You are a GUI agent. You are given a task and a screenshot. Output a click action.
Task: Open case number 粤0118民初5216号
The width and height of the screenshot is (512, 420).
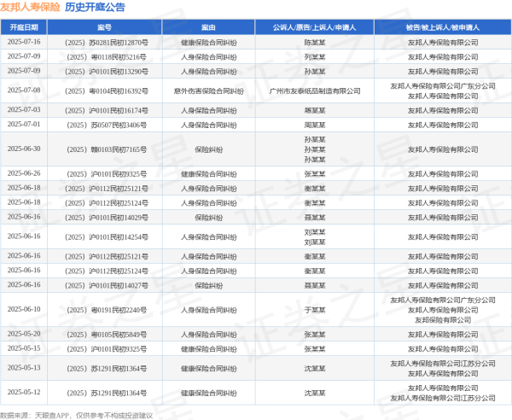pyautogui.click(x=106, y=55)
